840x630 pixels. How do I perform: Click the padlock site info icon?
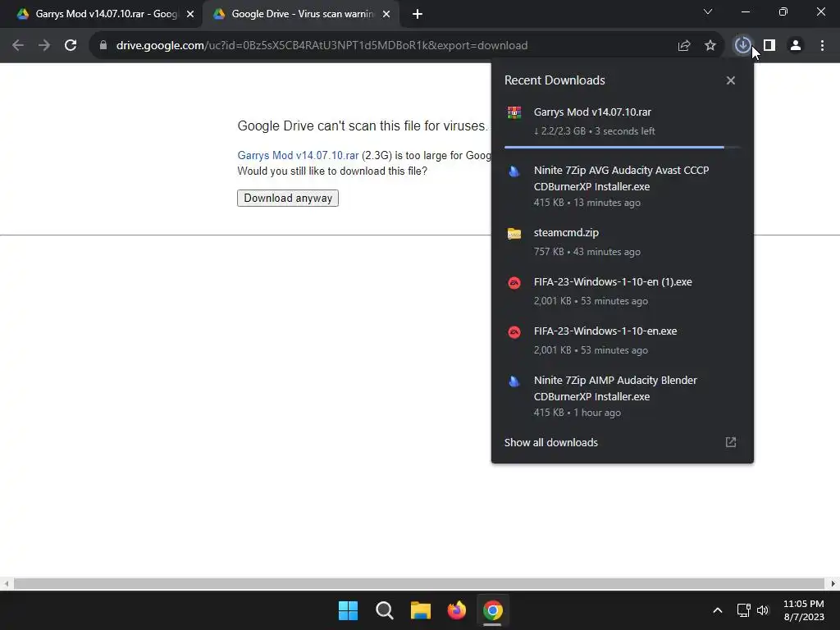pos(103,46)
